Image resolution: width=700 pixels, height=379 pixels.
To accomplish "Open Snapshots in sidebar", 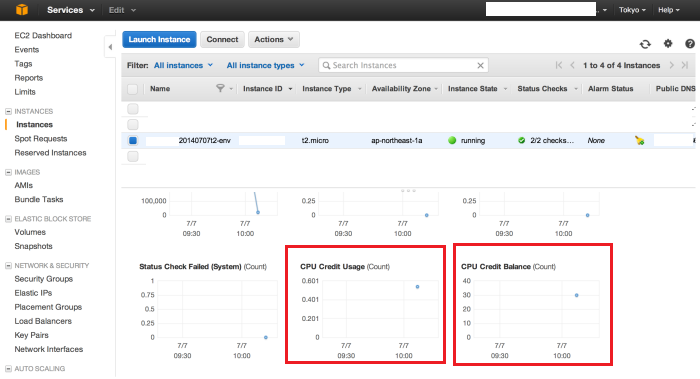I will 33,246.
